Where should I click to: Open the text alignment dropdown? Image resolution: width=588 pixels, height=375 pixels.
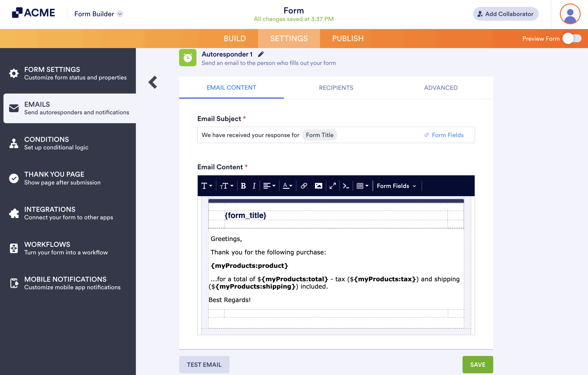269,186
